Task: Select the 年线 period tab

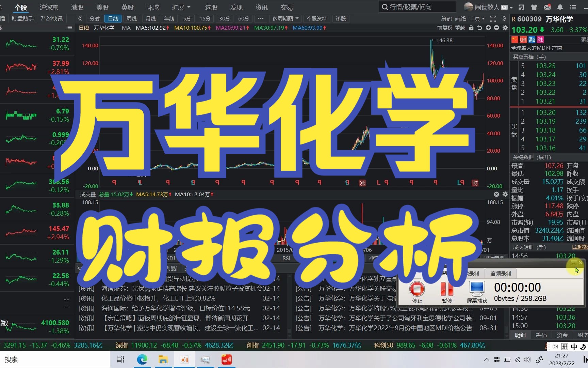Action: [169, 19]
